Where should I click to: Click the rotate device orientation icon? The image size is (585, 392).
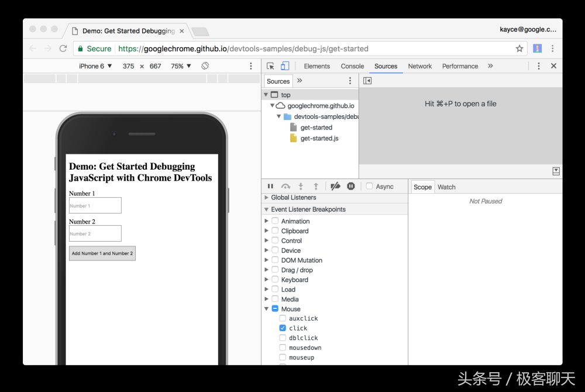click(205, 66)
